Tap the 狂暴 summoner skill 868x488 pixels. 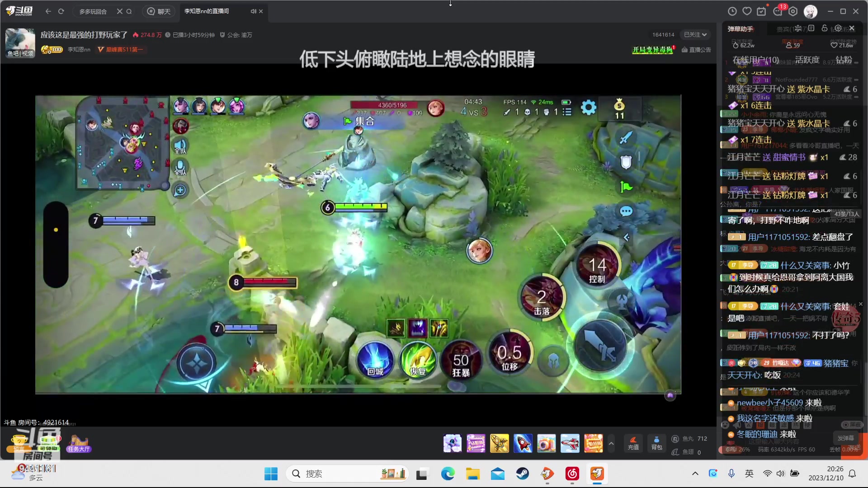point(461,361)
